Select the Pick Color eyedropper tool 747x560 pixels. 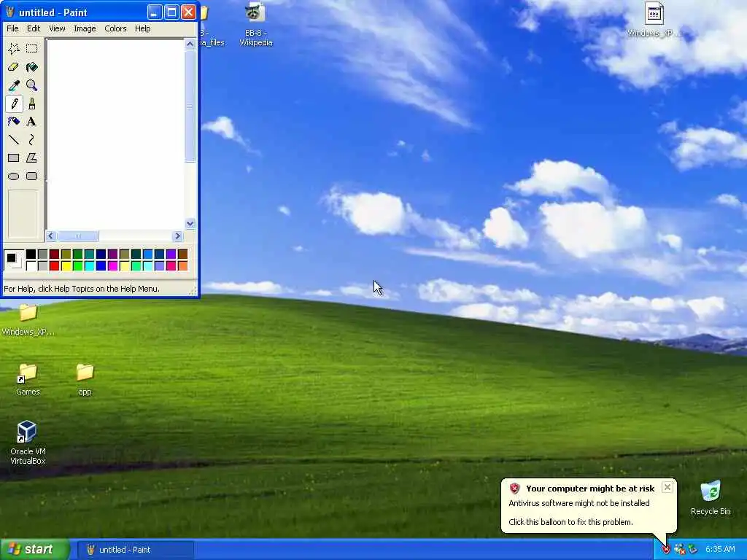[x=14, y=85]
